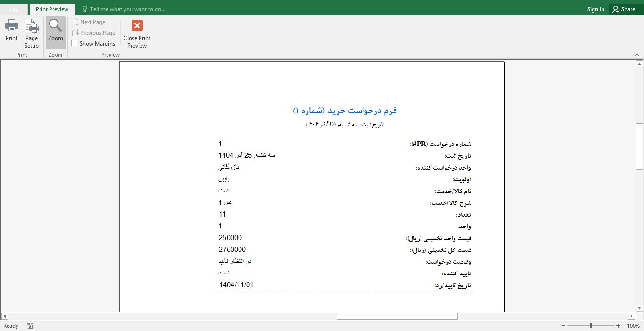644x331 pixels.
Task: Click the zoom out minus icon
Action: pyautogui.click(x=564, y=325)
